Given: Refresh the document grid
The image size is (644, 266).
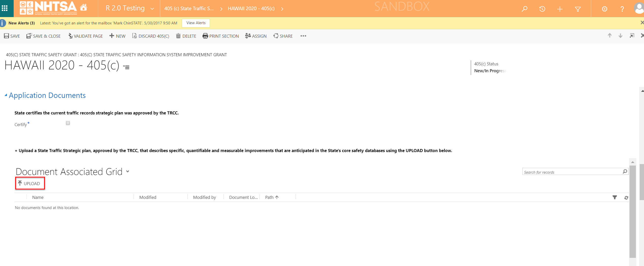Looking at the screenshot, I should tap(626, 198).
